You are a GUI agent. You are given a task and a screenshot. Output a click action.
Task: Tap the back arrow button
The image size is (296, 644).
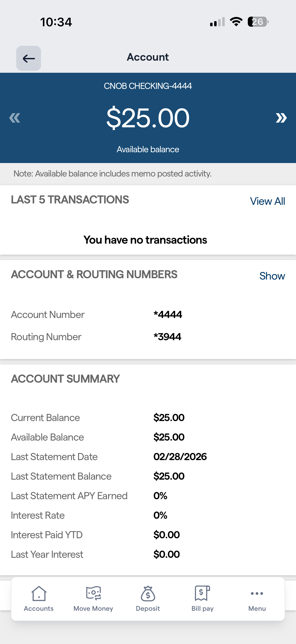tap(29, 58)
